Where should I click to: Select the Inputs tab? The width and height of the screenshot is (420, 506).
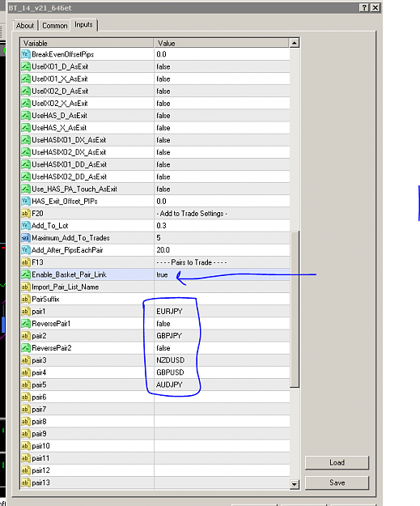pos(83,24)
